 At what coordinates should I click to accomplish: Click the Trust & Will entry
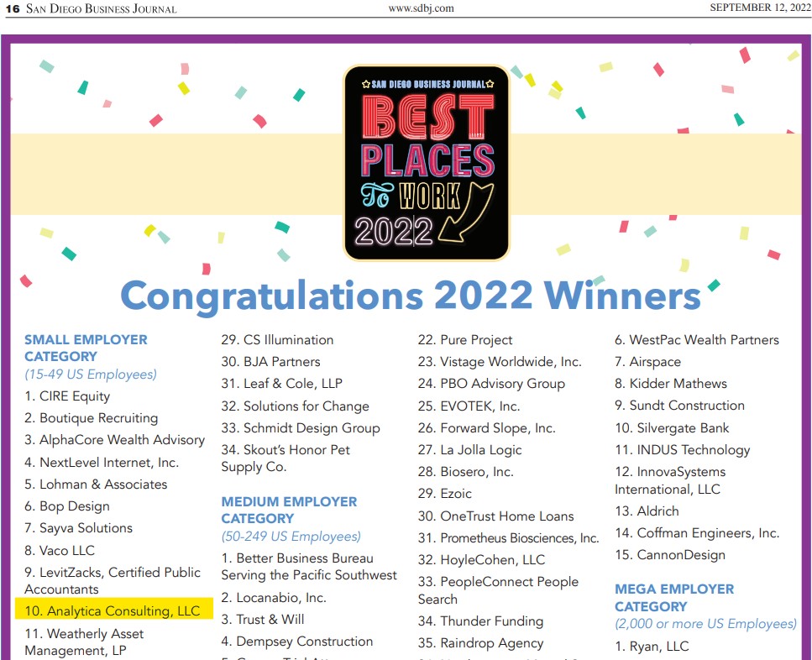click(263, 620)
